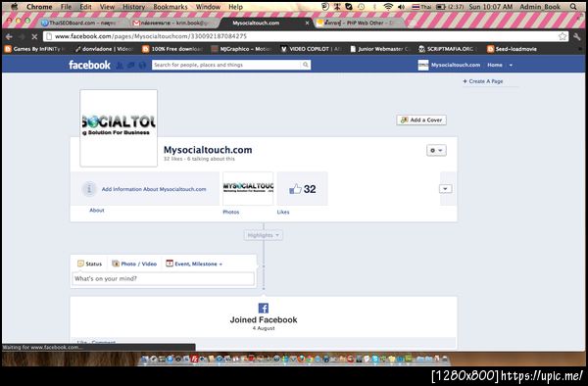This screenshot has height=386, width=588.
Task: Open the Help menu
Action: [x=235, y=7]
